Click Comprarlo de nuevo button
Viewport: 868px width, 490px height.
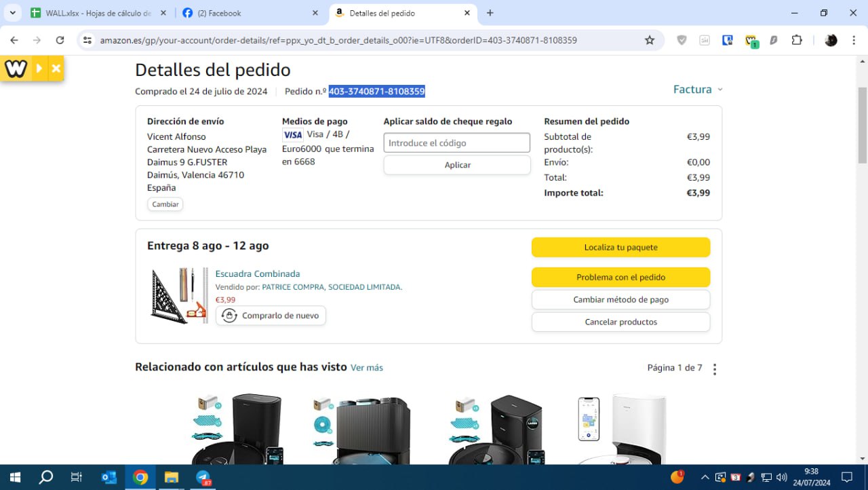(x=271, y=316)
